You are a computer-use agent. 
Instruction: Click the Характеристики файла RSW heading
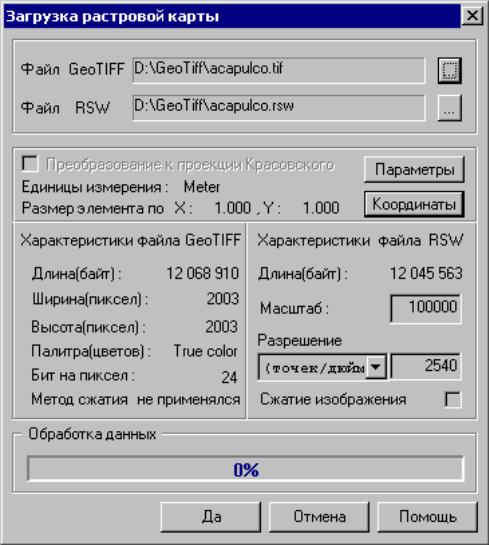(360, 240)
